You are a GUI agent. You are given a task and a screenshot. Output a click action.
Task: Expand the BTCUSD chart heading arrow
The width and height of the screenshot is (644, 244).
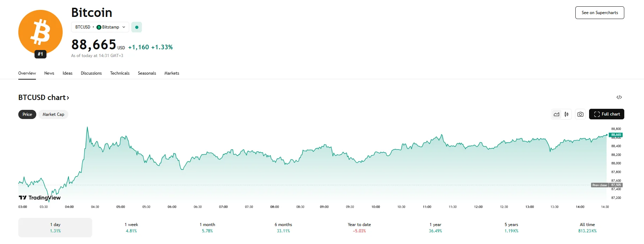click(x=68, y=98)
